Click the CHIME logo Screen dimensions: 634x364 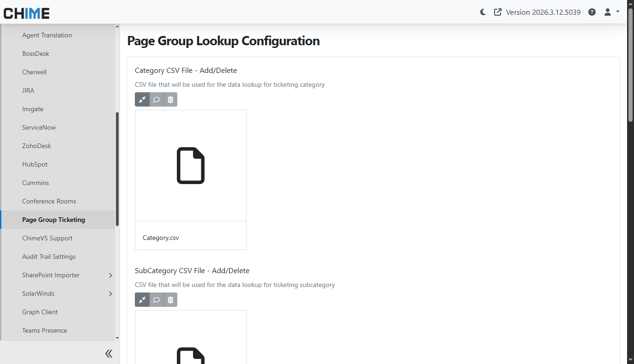click(27, 13)
